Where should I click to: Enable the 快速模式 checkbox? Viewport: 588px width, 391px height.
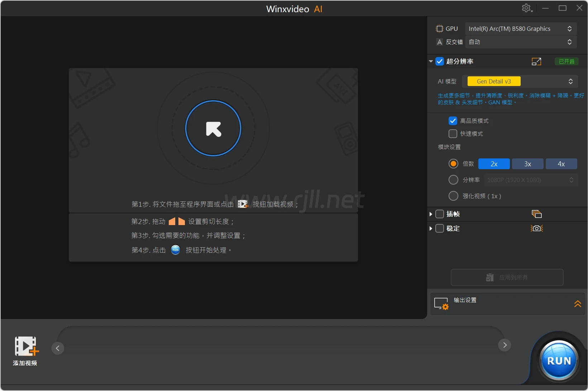pos(453,134)
